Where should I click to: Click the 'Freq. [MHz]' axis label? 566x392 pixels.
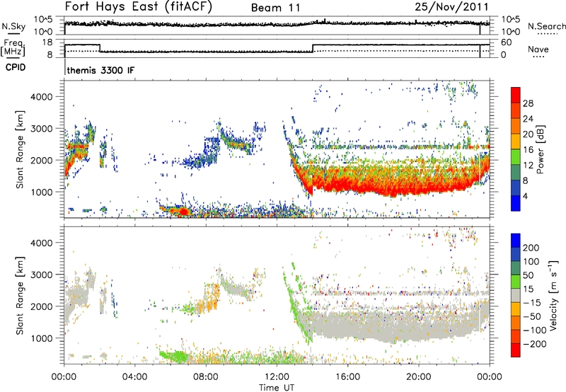(x=13, y=47)
